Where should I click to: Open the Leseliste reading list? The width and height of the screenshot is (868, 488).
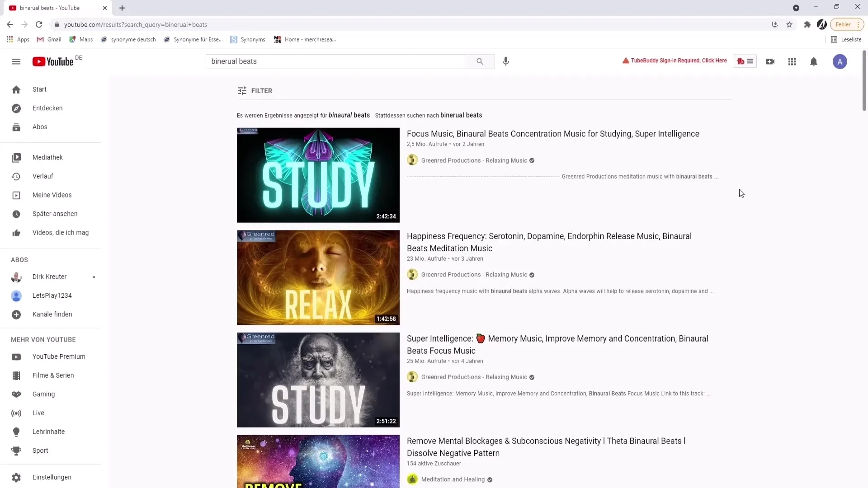click(x=846, y=39)
